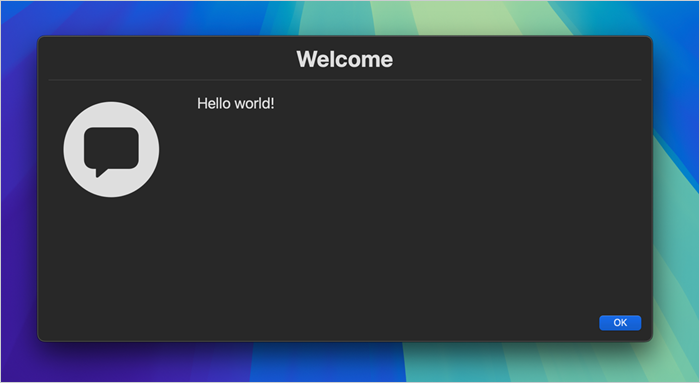Click the OK button
700x383 pixels.
[620, 323]
